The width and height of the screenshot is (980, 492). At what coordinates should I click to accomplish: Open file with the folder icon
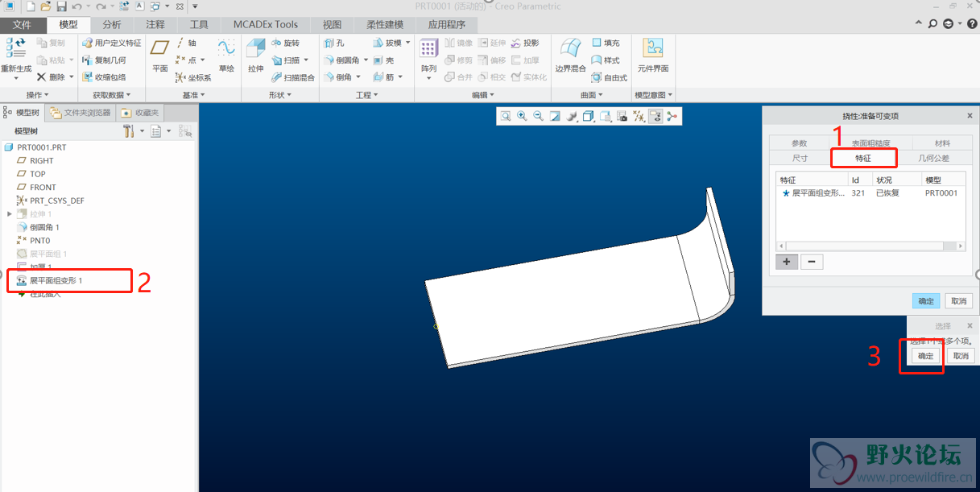(x=44, y=6)
